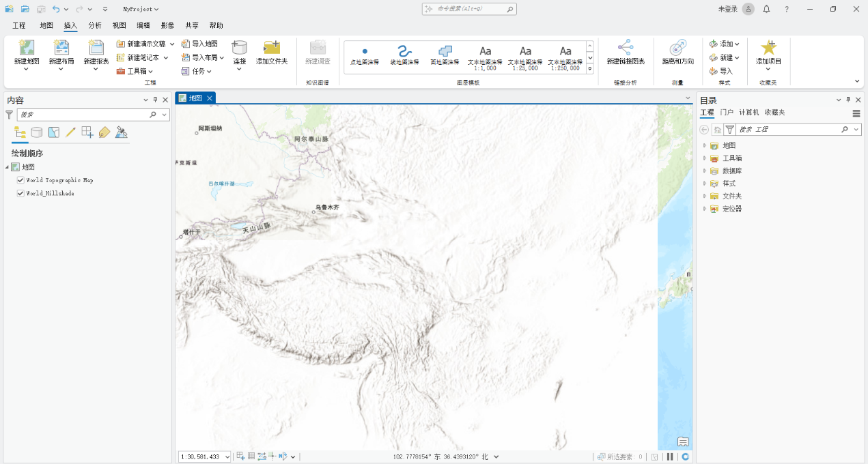The width and height of the screenshot is (868, 464).
Task: Click the 导入地图 (Import Map) button
Action: (199, 44)
